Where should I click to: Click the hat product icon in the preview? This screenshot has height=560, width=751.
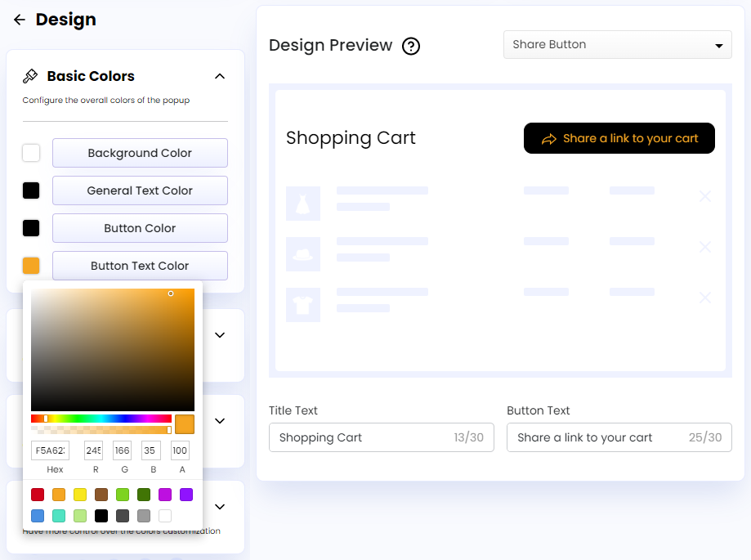tap(303, 253)
